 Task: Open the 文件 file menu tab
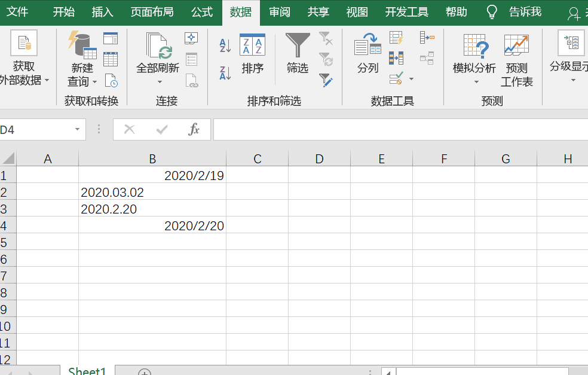point(17,12)
